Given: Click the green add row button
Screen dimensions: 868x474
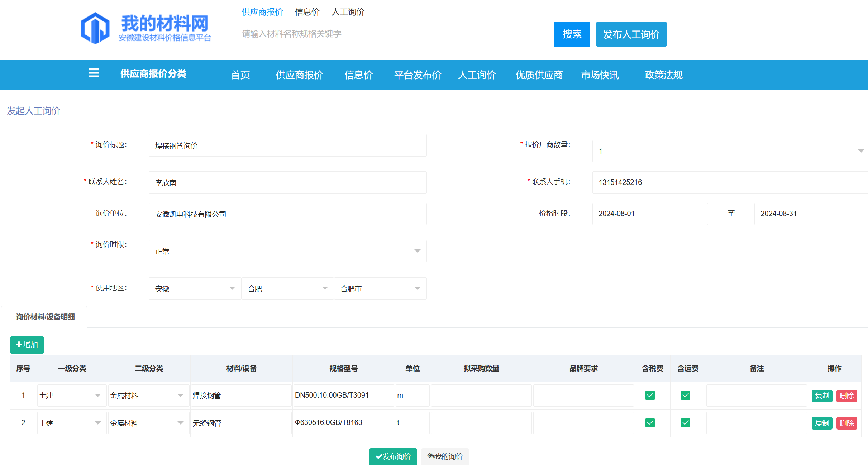Looking at the screenshot, I should click(27, 345).
